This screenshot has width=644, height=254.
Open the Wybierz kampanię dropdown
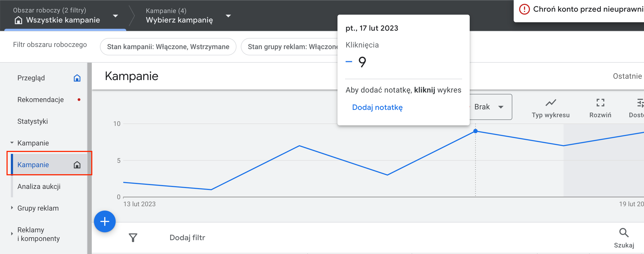[x=228, y=16]
